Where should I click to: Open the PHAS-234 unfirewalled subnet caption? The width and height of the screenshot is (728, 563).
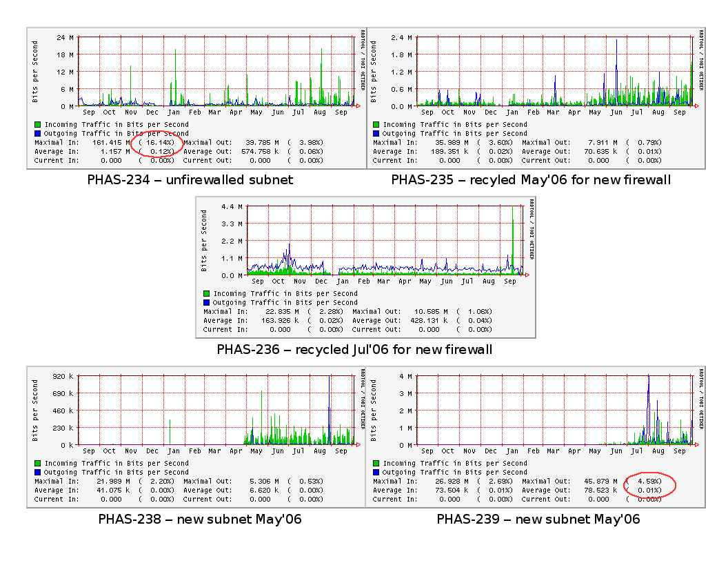pyautogui.click(x=190, y=180)
